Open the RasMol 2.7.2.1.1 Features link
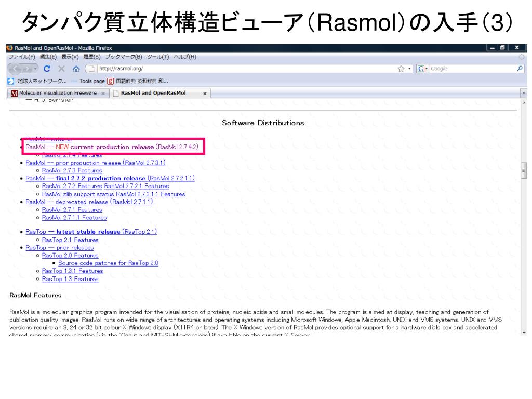The width and height of the screenshot is (532, 399). tap(151, 194)
